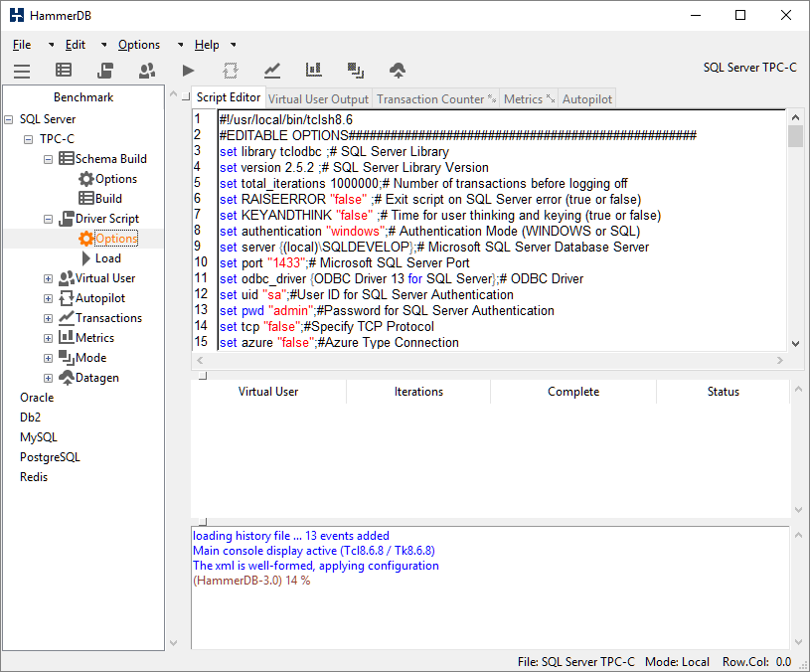Click the Autopilot toolbar icon
Screen dimensions: 810x672
point(231,71)
